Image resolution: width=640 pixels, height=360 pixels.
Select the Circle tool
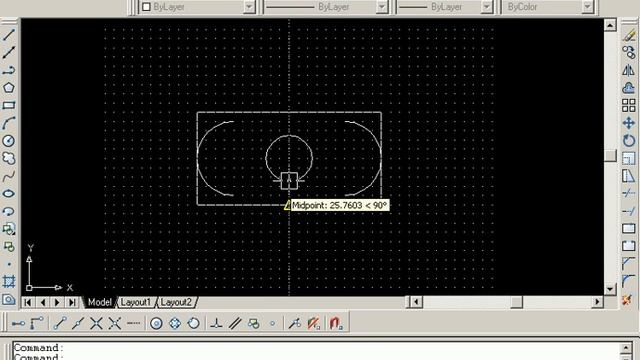[9, 141]
